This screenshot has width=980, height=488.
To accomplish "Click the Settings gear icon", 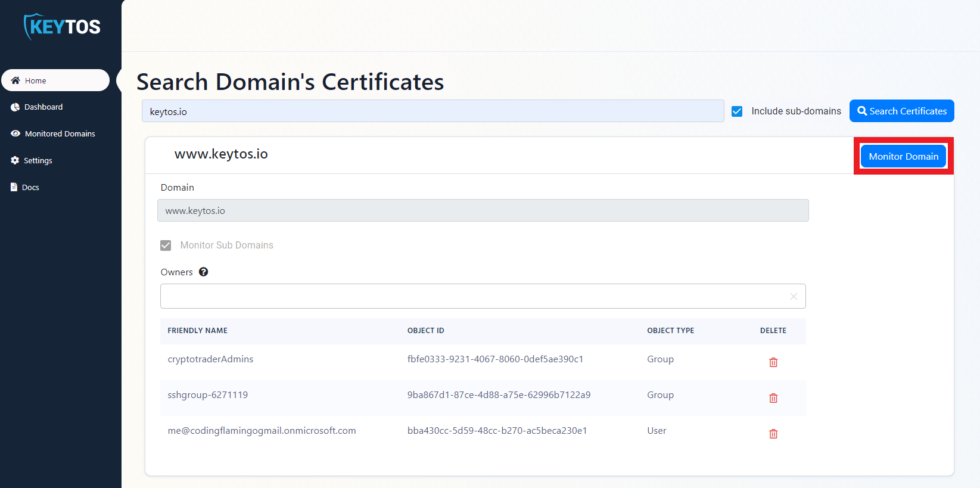I will [15, 160].
